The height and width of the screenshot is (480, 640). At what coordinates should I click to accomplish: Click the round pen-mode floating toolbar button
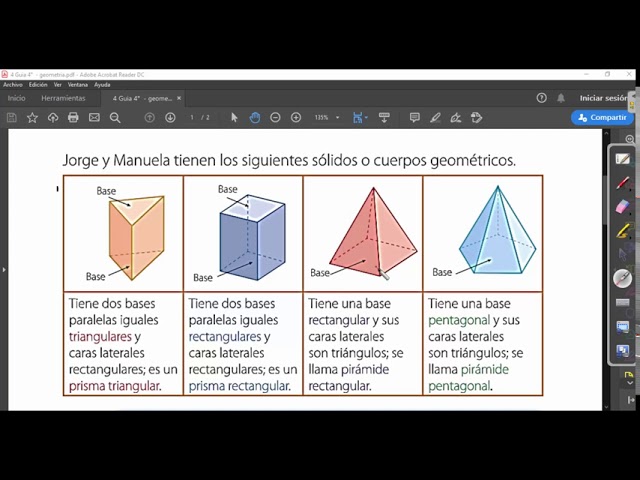coord(622,278)
